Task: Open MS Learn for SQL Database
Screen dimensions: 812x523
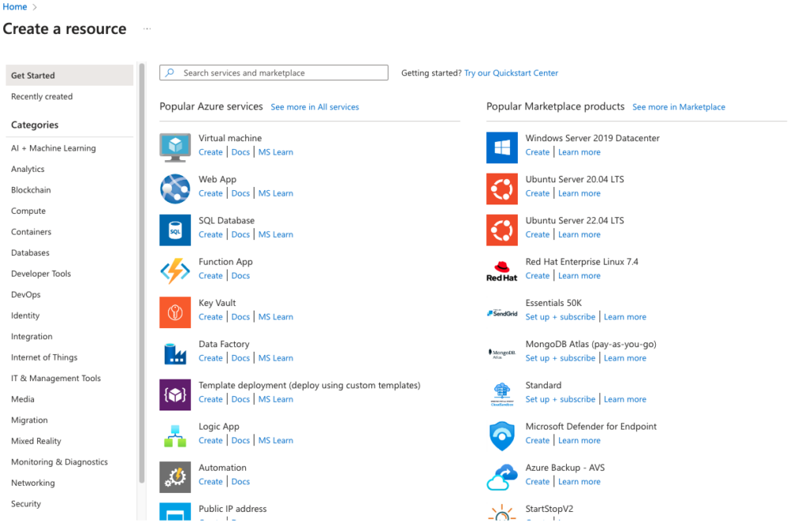Action: coord(275,235)
